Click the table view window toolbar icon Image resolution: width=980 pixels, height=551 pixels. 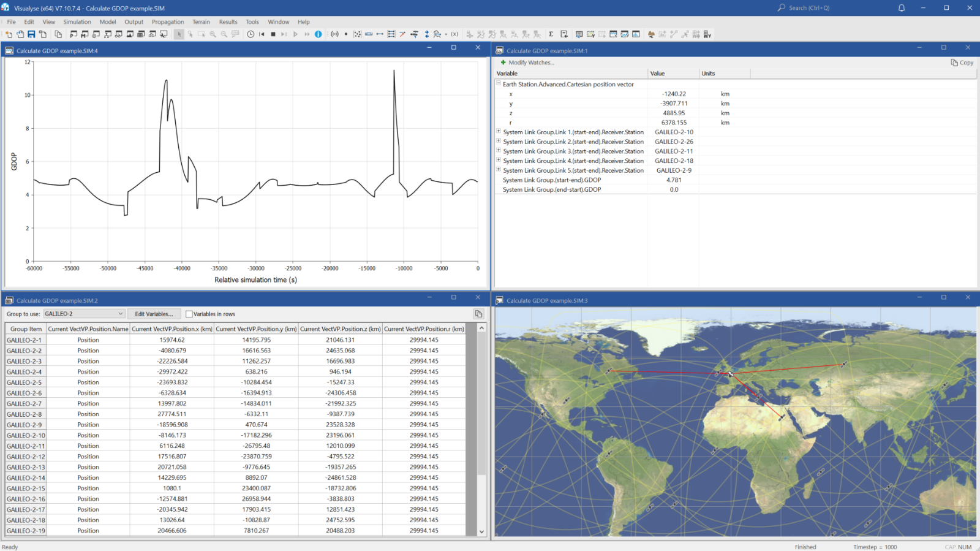(x=141, y=34)
